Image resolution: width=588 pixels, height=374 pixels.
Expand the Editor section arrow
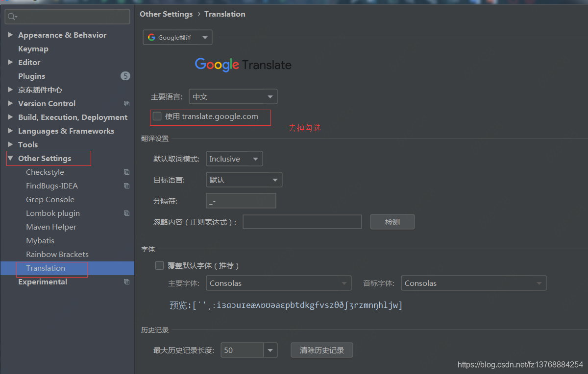10,63
